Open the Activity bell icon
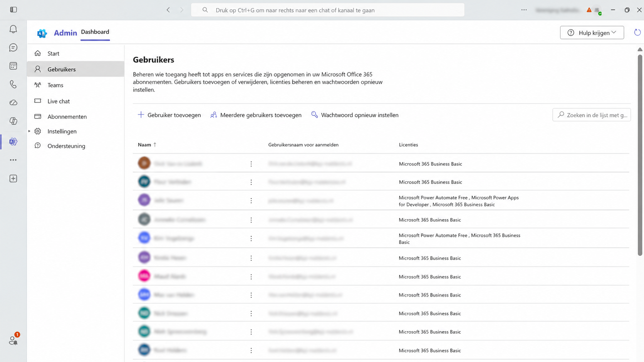The width and height of the screenshot is (644, 362). click(x=13, y=29)
